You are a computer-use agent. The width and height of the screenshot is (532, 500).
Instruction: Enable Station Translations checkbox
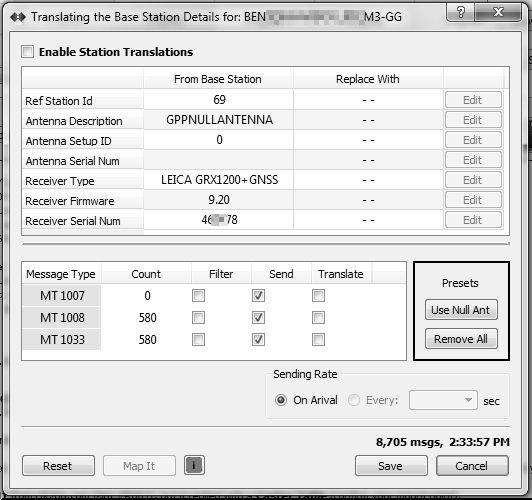pyautogui.click(x=27, y=52)
